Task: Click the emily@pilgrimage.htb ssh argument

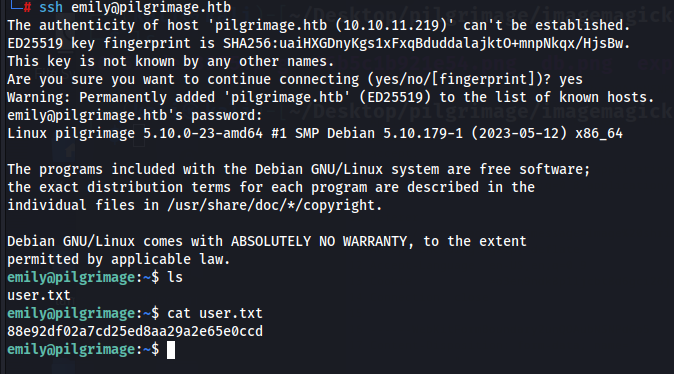Action: click(151, 7)
